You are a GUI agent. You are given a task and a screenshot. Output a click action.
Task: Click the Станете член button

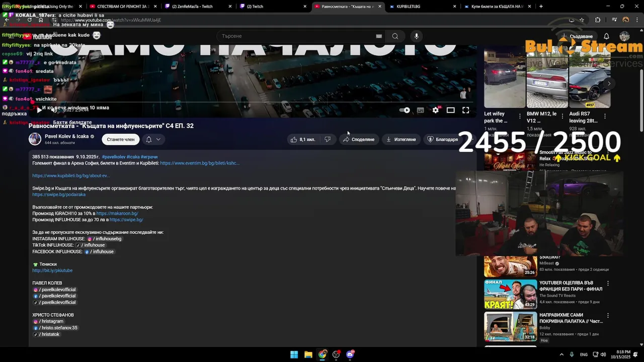click(x=121, y=139)
